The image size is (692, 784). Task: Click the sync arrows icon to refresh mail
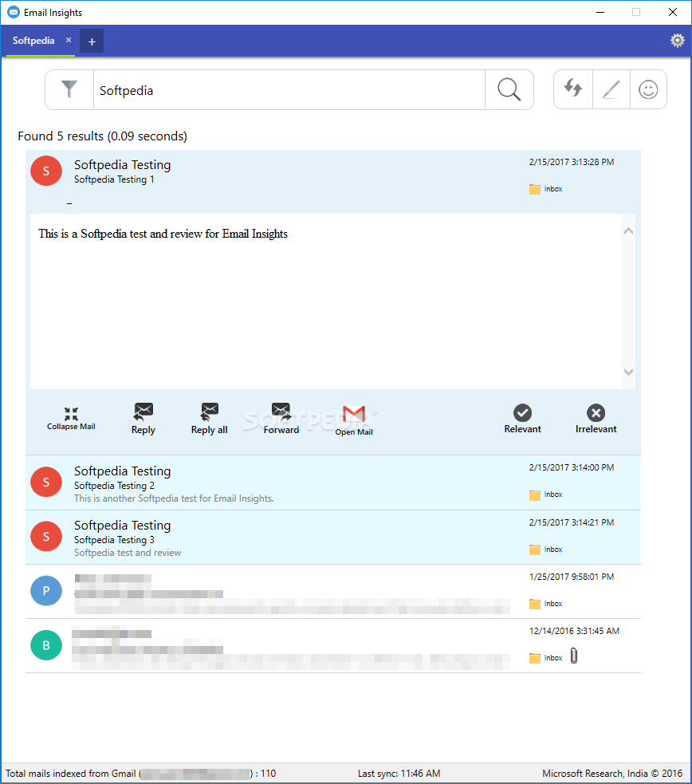(573, 89)
